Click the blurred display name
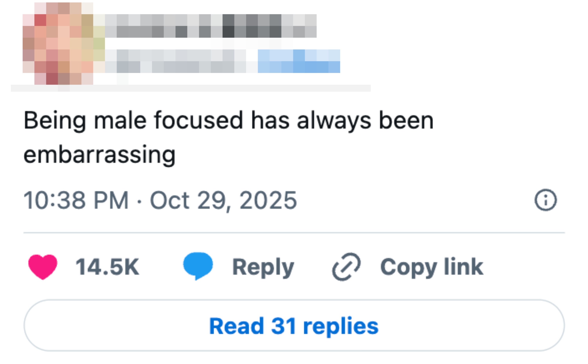This screenshot has width=588, height=364. click(x=211, y=26)
